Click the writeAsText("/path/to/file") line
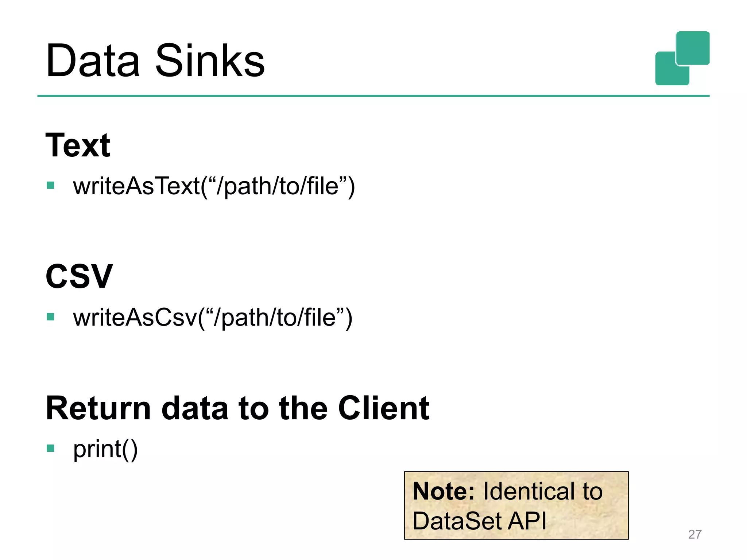Screen dimensions: 747x560 214,186
